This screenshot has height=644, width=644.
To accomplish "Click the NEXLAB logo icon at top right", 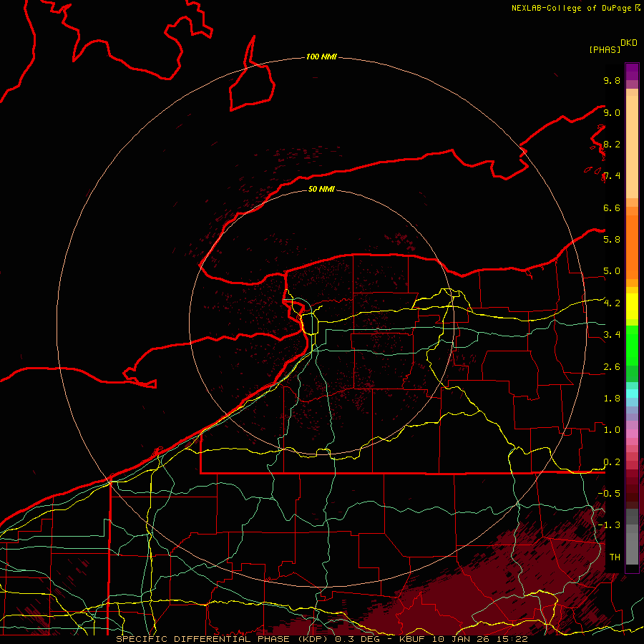I will click(637, 8).
